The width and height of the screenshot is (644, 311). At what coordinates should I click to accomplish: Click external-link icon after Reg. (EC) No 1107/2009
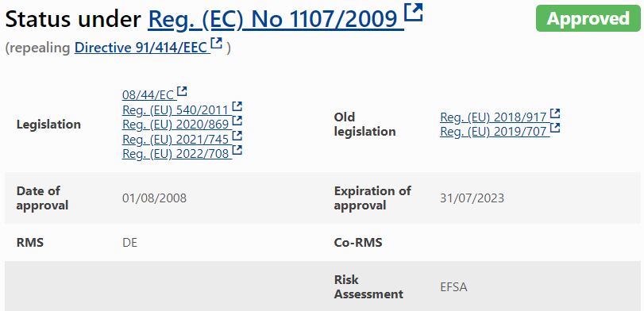coord(414,12)
